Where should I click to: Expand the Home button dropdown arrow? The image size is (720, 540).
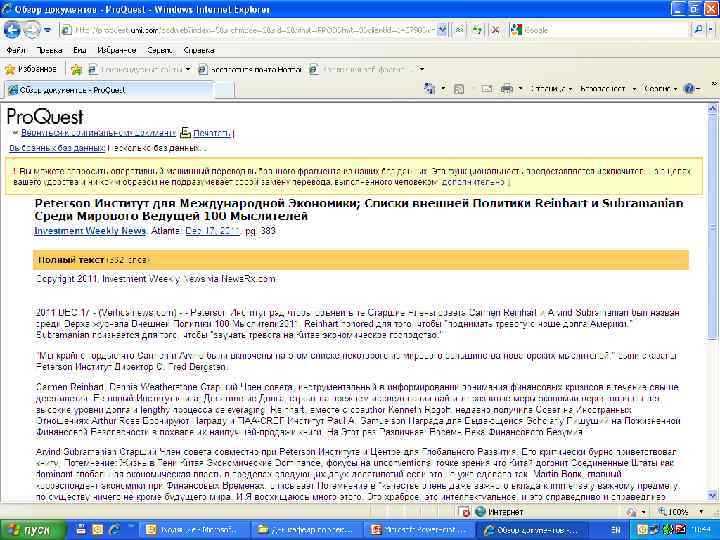pos(443,88)
